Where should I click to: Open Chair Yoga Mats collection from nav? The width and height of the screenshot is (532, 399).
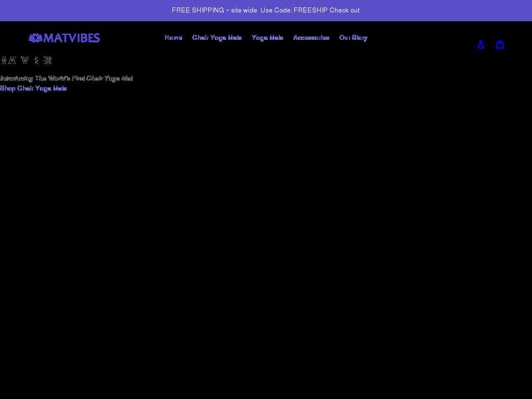click(217, 38)
